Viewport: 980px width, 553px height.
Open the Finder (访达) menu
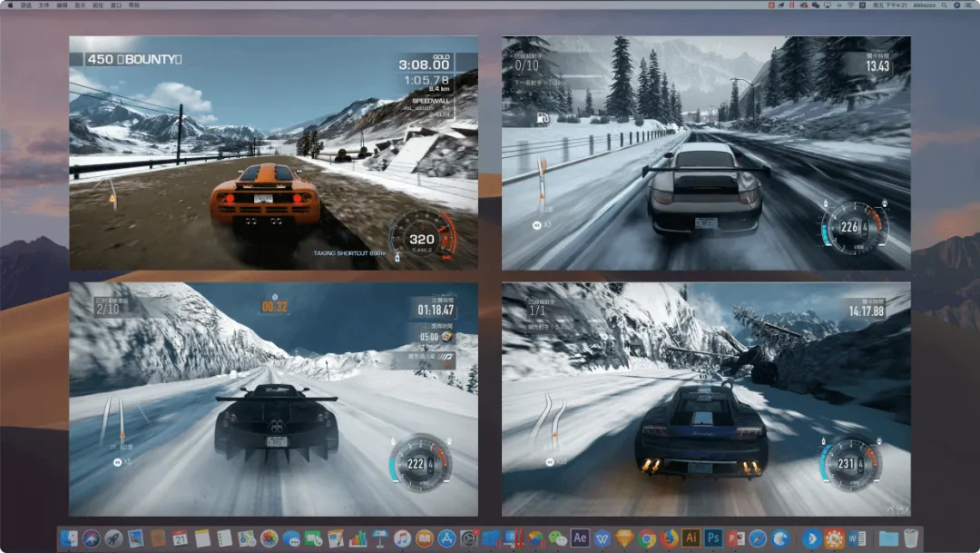(25, 5)
